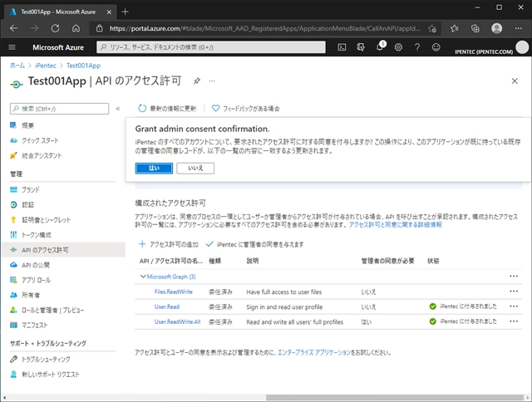Refresh the permissions with 最新の情報に更新
Image resolution: width=532 pixels, height=402 pixels.
coord(167,109)
